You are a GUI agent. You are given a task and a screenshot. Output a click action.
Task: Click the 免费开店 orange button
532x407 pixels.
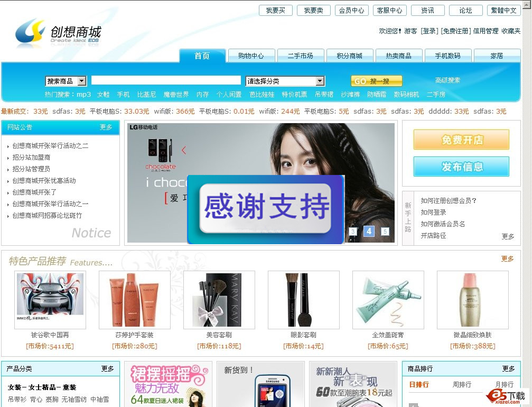pos(461,140)
